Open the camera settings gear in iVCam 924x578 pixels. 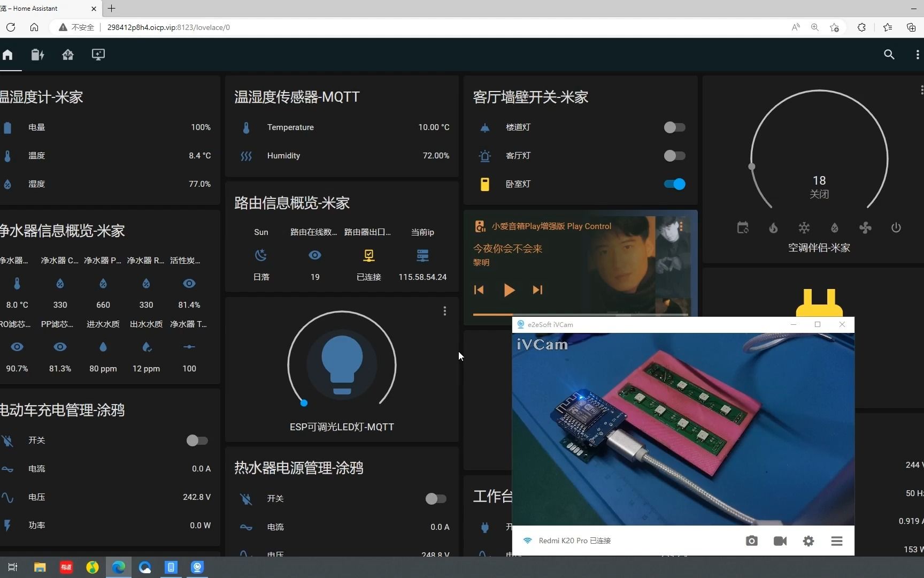(x=808, y=541)
